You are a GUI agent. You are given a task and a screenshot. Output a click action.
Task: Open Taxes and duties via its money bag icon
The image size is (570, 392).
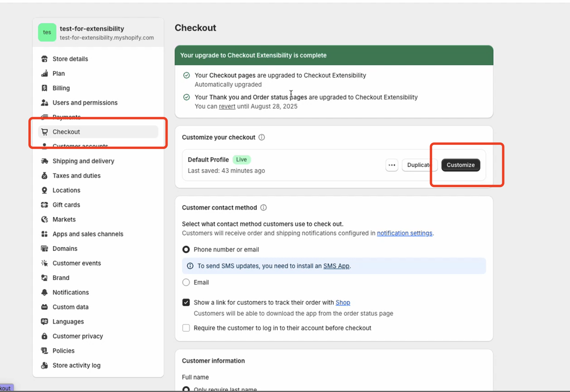45,175
